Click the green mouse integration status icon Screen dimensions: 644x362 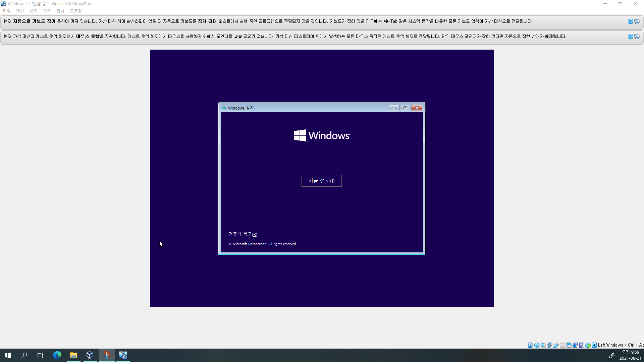click(588, 345)
